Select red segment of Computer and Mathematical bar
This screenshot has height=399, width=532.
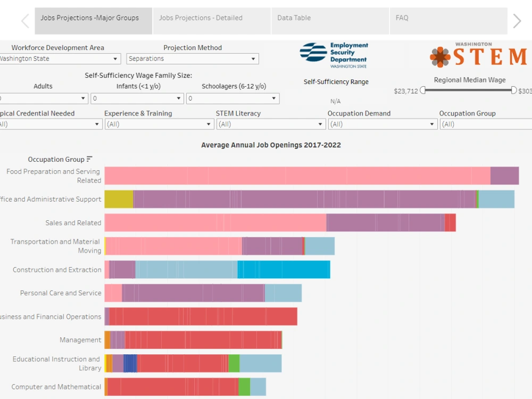[173, 387]
